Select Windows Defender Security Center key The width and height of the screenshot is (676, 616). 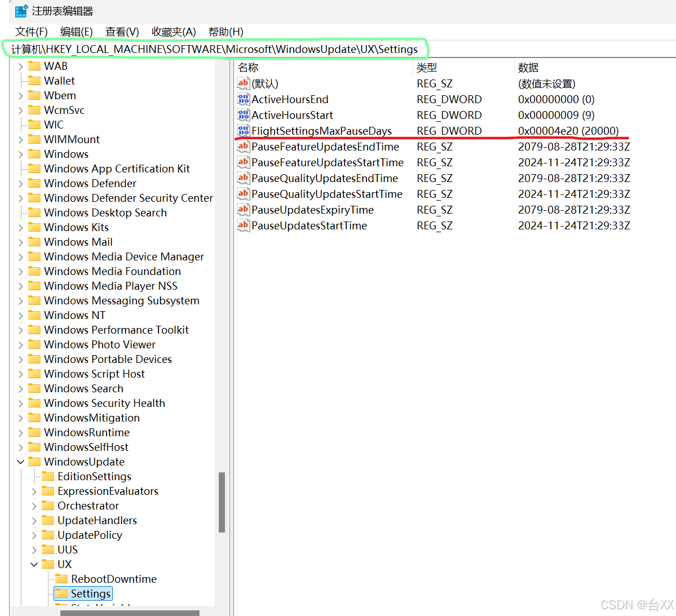point(129,198)
